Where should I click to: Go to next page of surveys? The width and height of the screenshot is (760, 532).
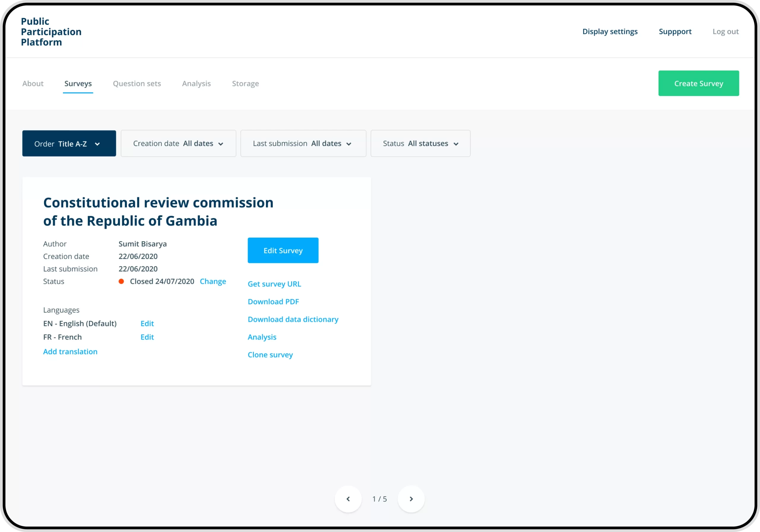pyautogui.click(x=411, y=499)
